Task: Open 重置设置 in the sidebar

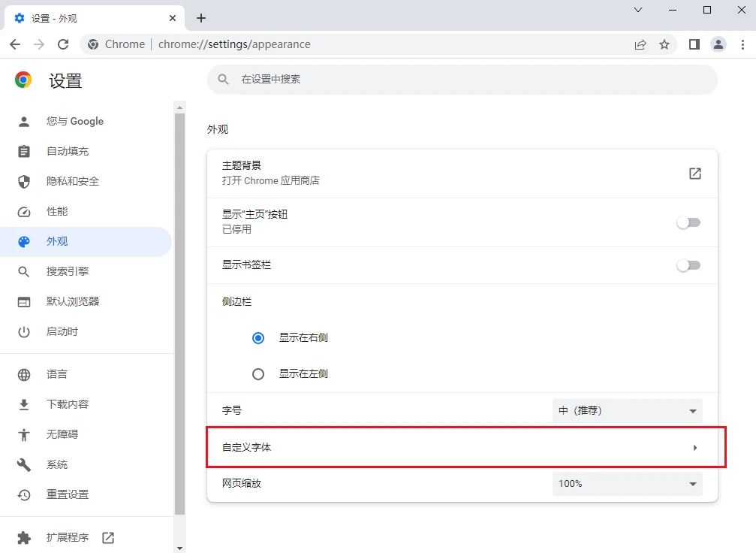Action: [x=68, y=494]
